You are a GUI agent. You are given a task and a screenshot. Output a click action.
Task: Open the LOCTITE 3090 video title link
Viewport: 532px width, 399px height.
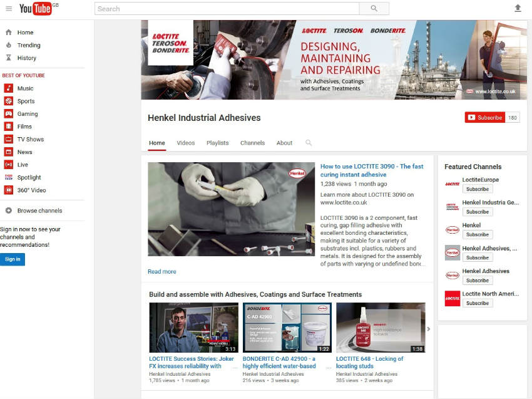[x=372, y=170]
